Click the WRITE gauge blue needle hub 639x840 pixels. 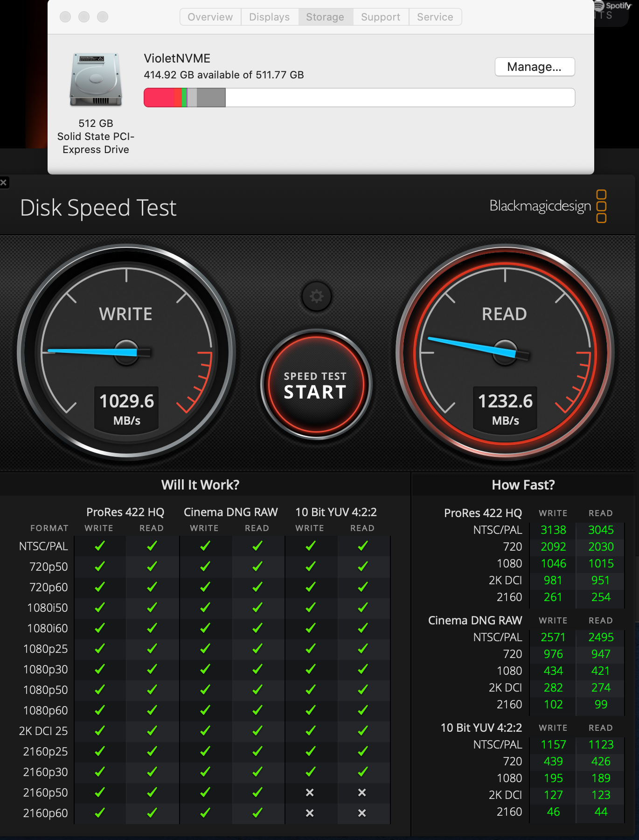[x=126, y=352]
